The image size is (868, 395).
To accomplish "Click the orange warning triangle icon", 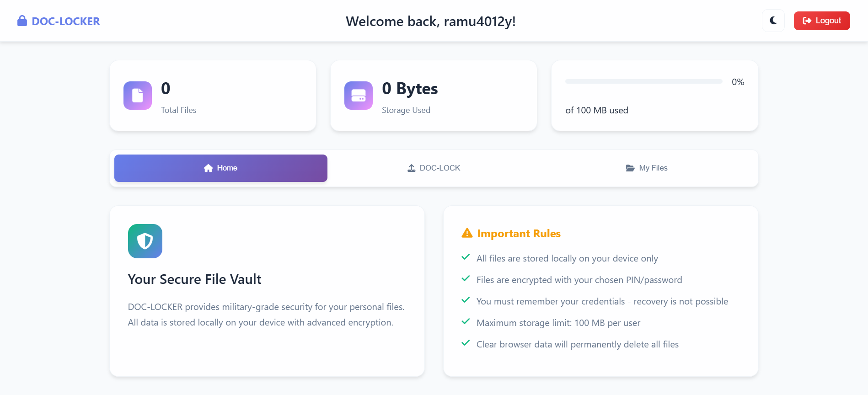I will pyautogui.click(x=467, y=233).
